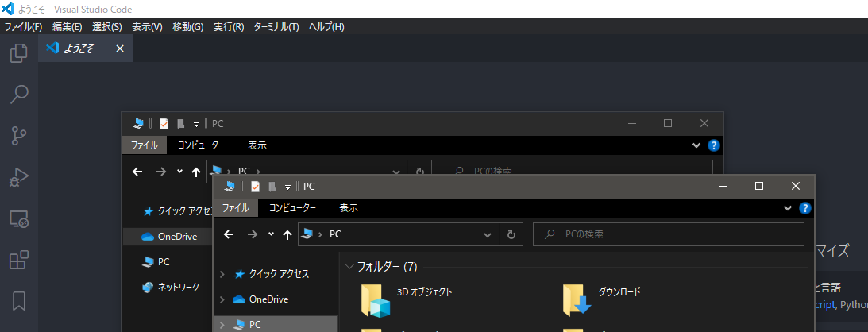Open recent locations dropdown in back PC window

point(179,171)
